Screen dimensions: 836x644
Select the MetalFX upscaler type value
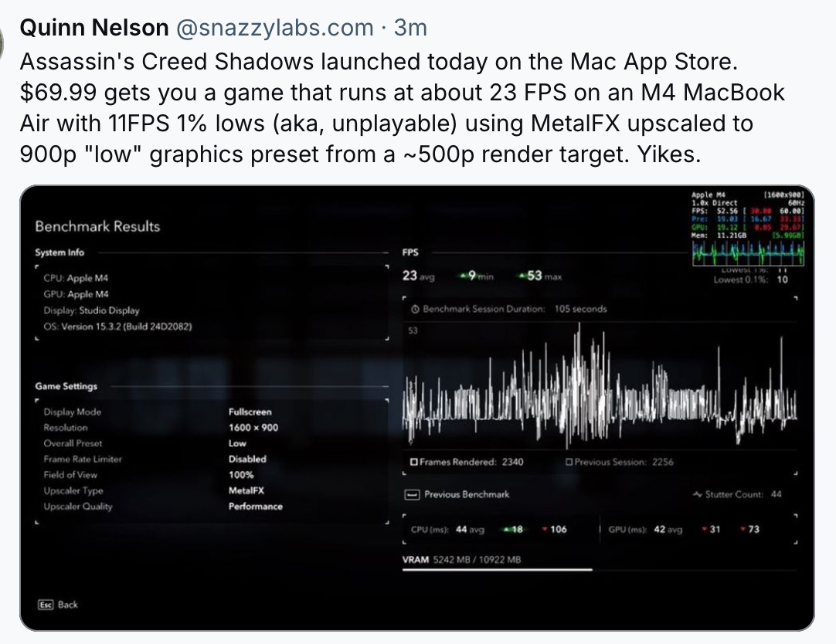pos(246,490)
